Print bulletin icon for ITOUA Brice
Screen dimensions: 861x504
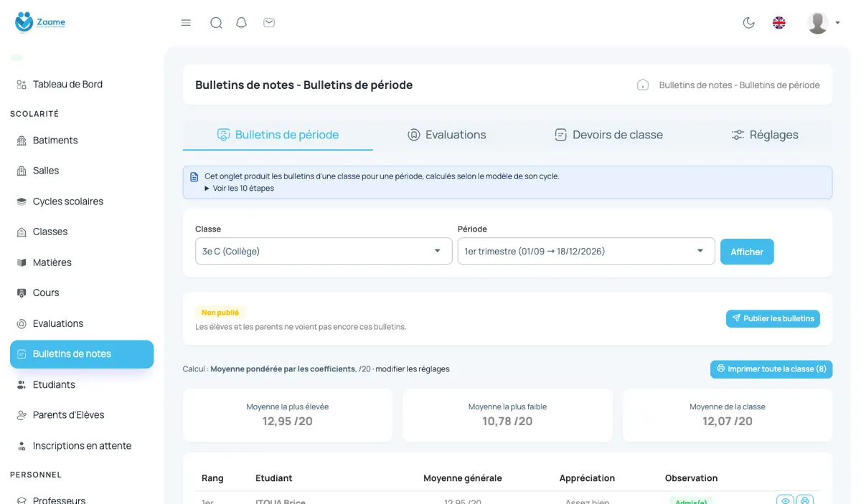(805, 500)
